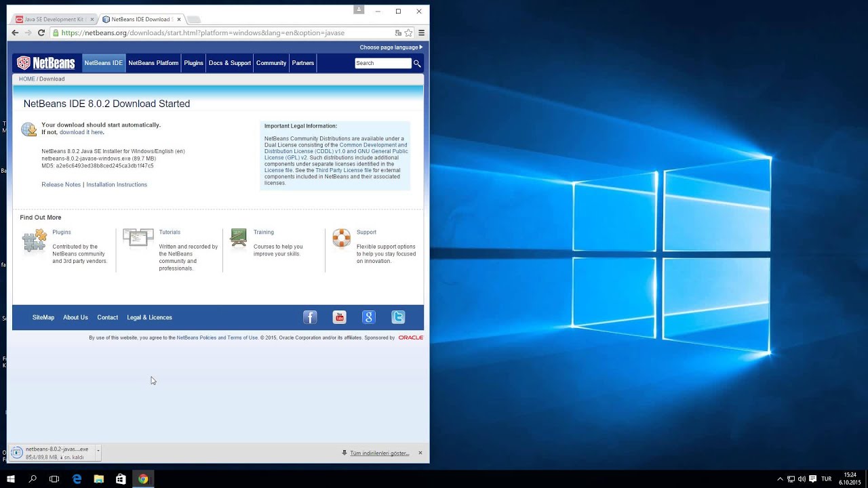The image size is (868, 488).
Task: Open Task View from the taskbar
Action: (54, 479)
